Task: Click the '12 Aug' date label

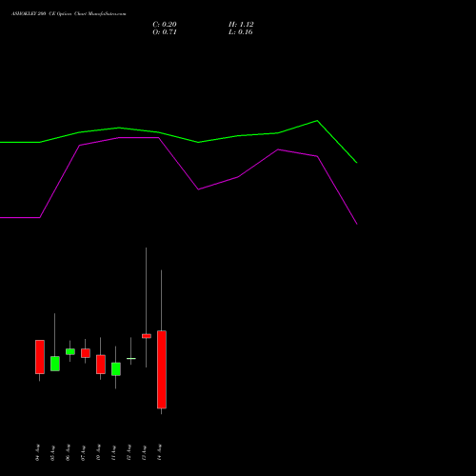Action: (129, 452)
